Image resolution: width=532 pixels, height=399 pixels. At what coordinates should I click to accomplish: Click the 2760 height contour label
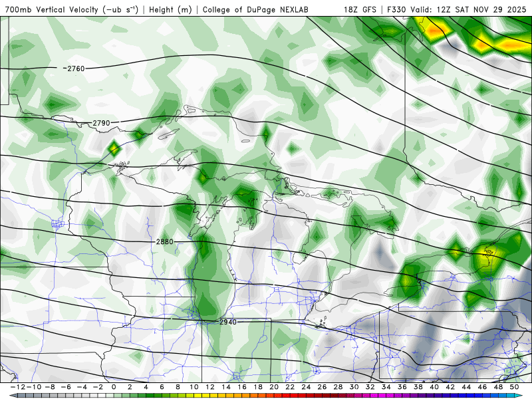pyautogui.click(x=74, y=68)
